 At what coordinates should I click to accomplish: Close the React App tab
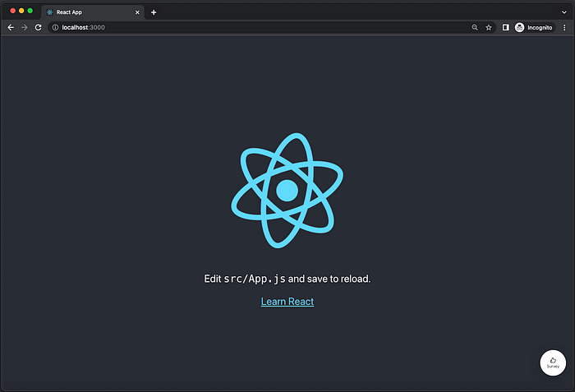[137, 12]
